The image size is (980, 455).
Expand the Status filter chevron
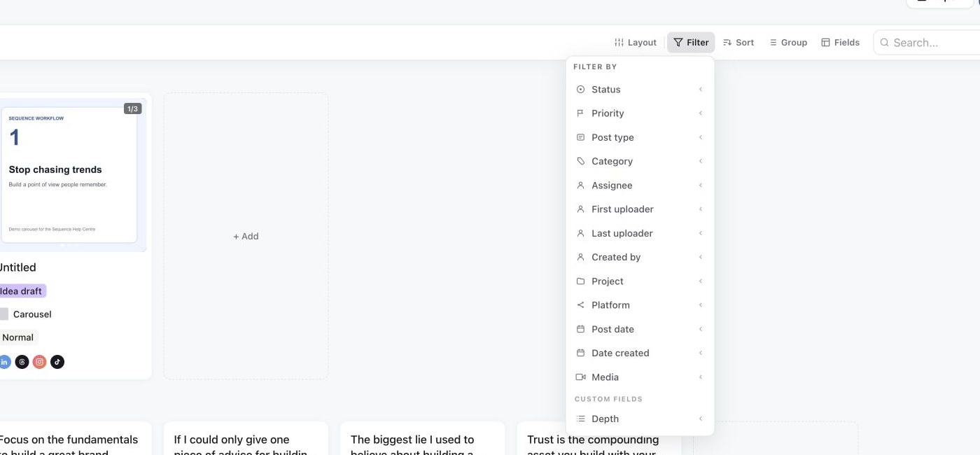701,90
